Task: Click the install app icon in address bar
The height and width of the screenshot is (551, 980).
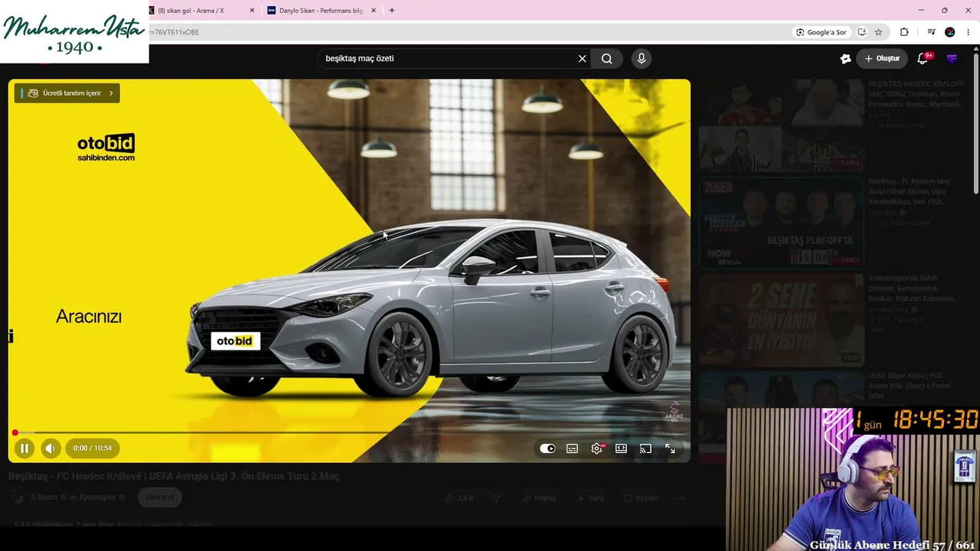Action: tap(861, 32)
